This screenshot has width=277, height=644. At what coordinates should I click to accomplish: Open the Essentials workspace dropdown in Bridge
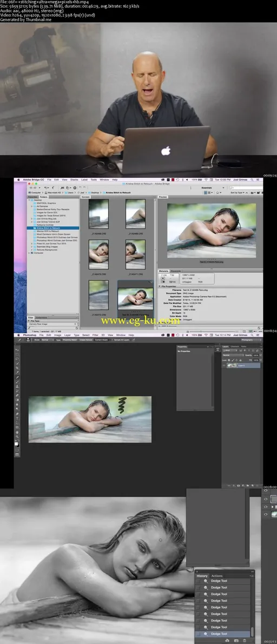pos(213,187)
